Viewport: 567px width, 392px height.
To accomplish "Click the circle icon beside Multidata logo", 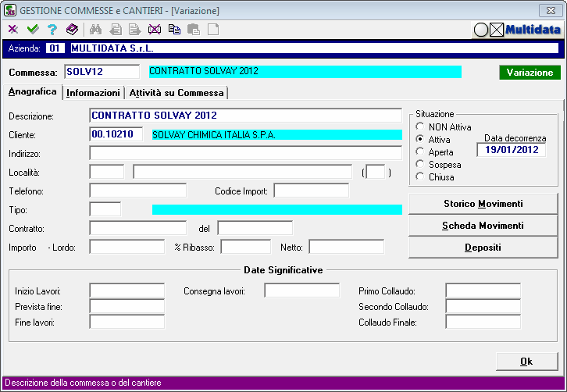I will click(x=481, y=30).
